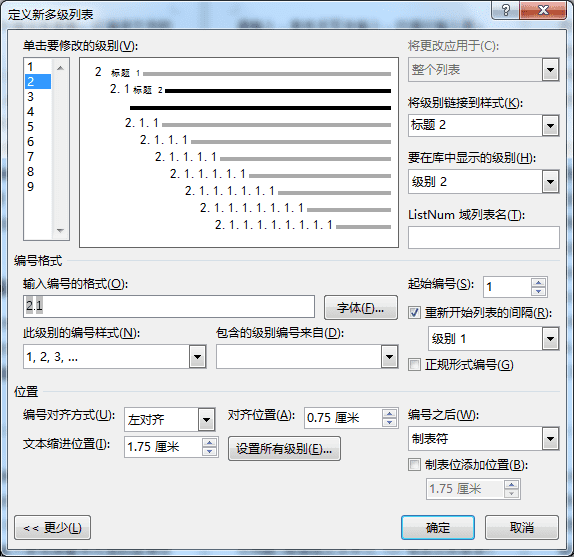Screen dimensions: 574x557
Task: Increase 对齐位置 with up spinner
Action: 390,414
